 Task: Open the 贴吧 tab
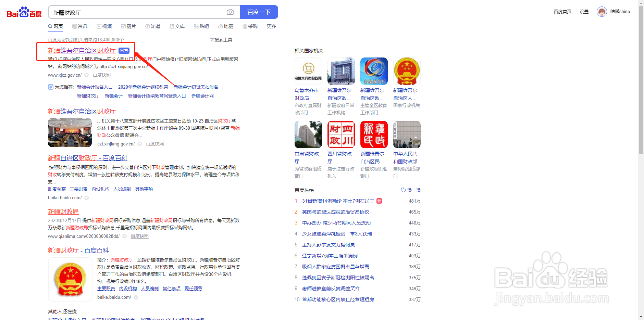click(201, 26)
